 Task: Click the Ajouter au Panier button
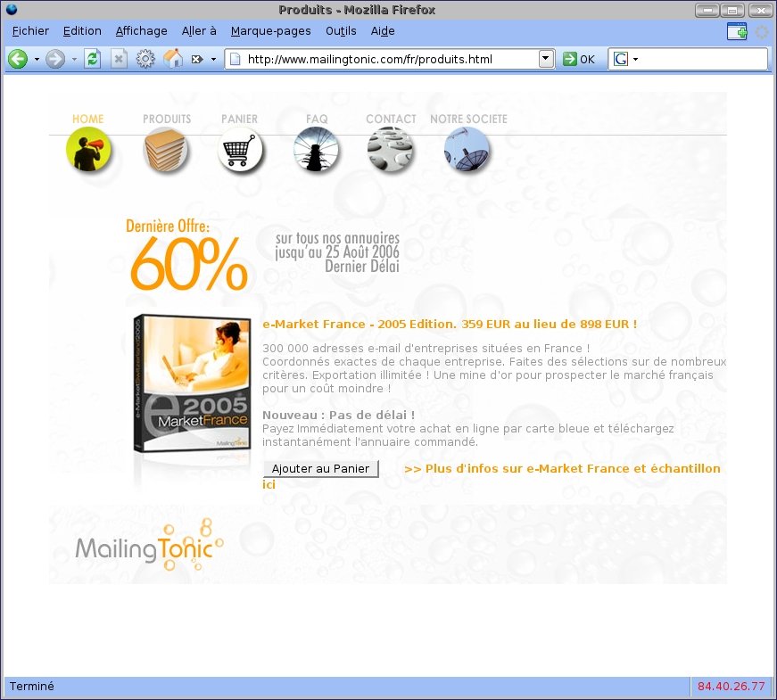(x=320, y=469)
